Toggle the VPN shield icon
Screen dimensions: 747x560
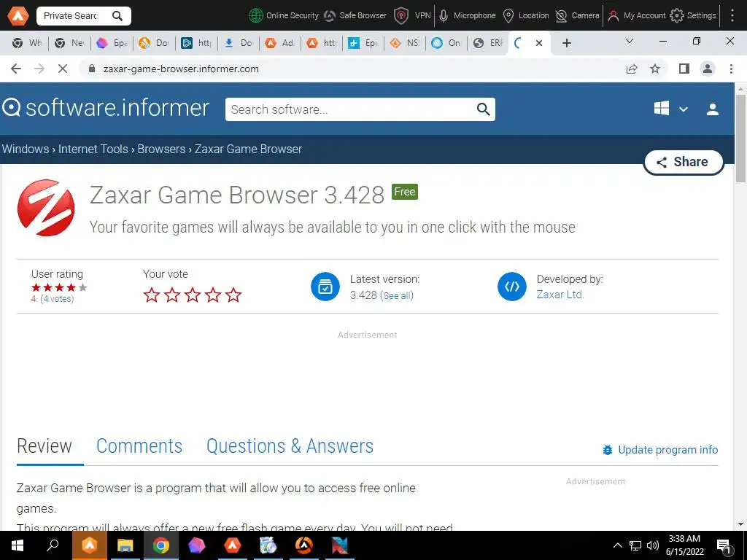point(402,16)
